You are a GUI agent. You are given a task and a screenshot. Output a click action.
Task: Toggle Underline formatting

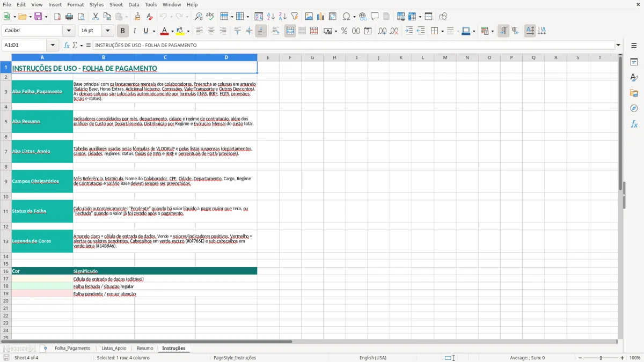click(x=146, y=31)
